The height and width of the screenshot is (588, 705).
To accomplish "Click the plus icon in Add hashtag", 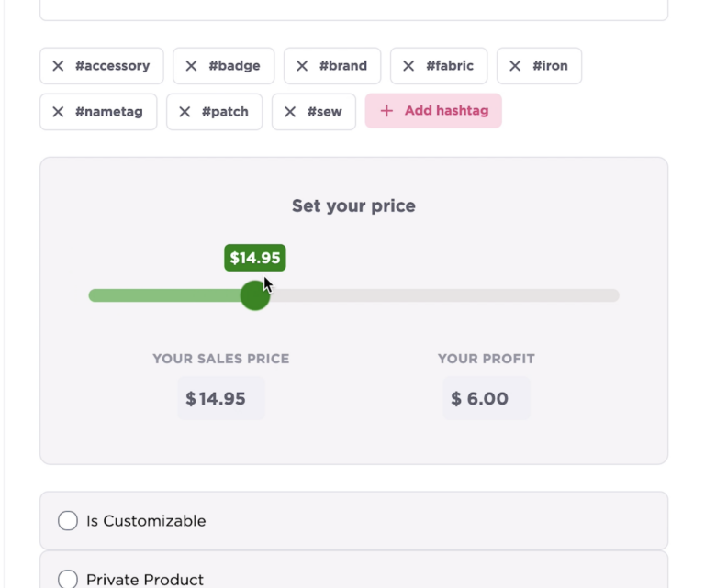I will coord(386,111).
